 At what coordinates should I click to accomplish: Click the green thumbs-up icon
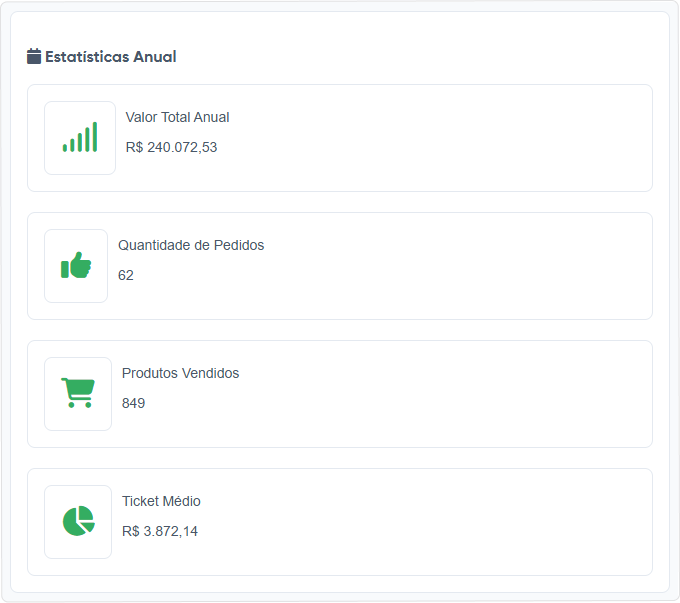click(76, 266)
